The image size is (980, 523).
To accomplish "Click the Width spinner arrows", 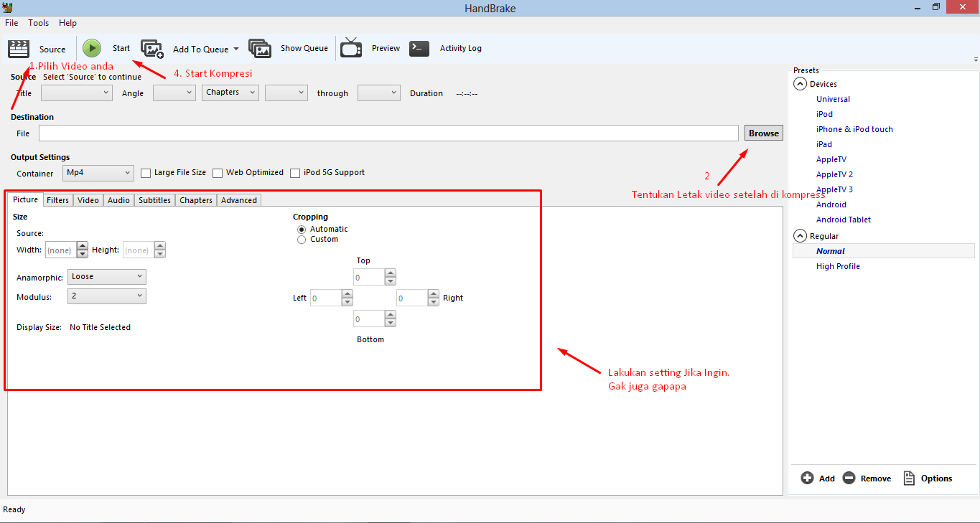I will coord(82,250).
